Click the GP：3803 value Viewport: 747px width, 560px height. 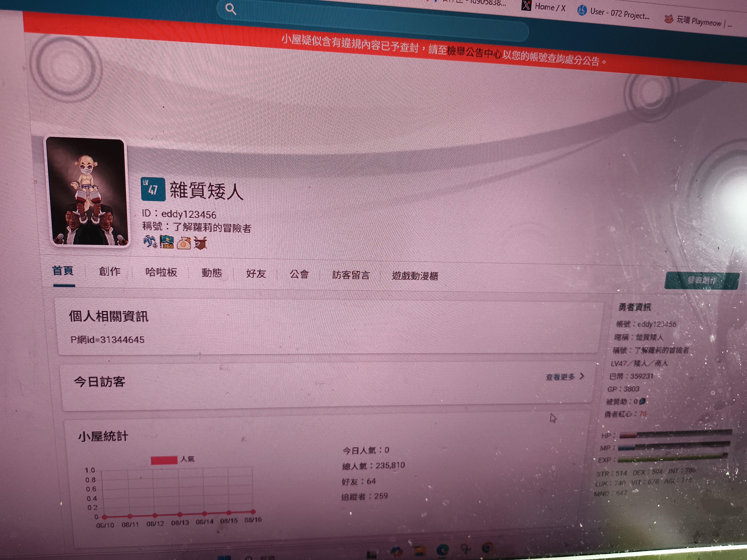pyautogui.click(x=623, y=389)
